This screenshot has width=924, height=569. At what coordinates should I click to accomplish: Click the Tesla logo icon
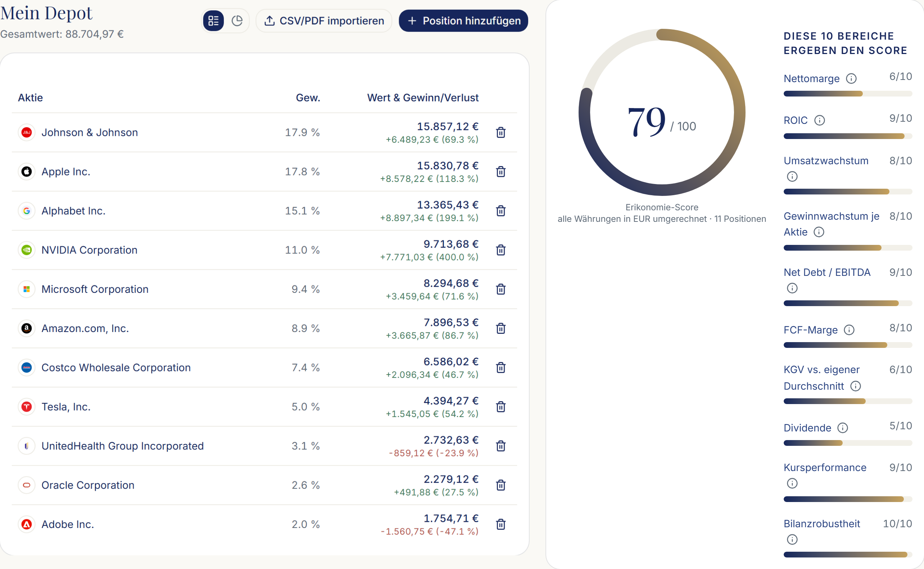click(27, 407)
